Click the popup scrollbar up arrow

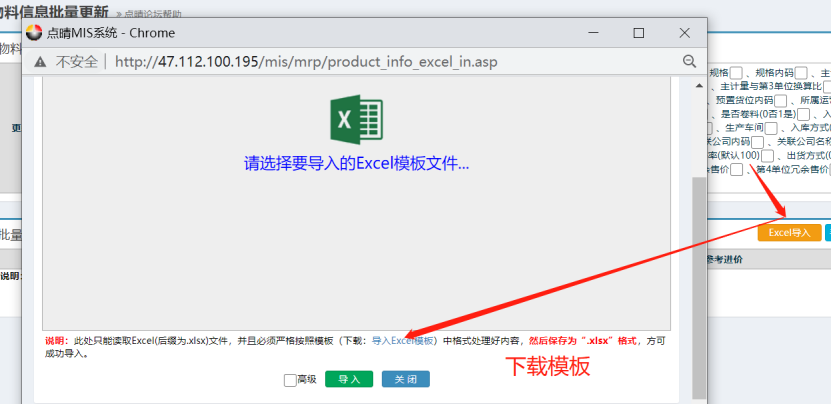pos(699,86)
